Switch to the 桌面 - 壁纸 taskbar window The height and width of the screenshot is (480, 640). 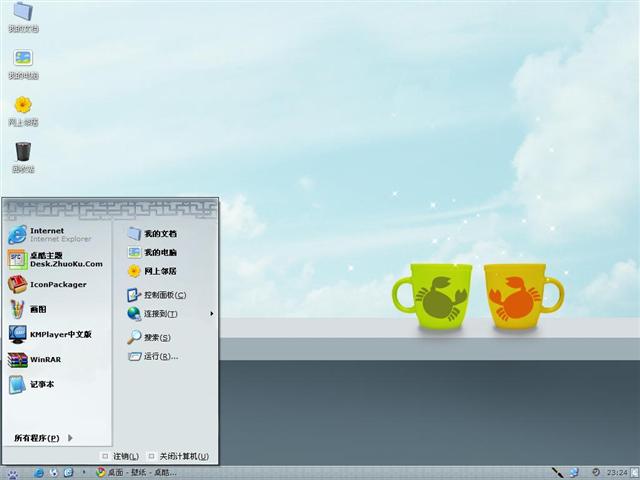[136, 473]
